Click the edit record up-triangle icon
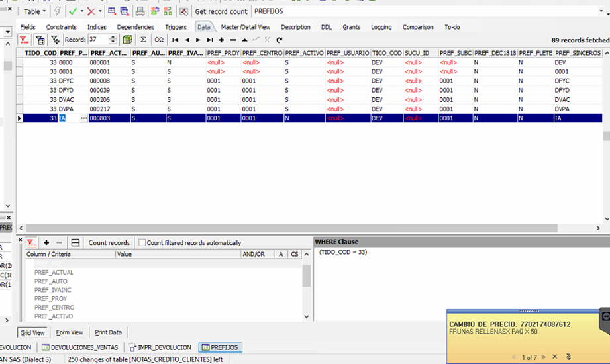This screenshot has width=610, height=364. click(244, 40)
